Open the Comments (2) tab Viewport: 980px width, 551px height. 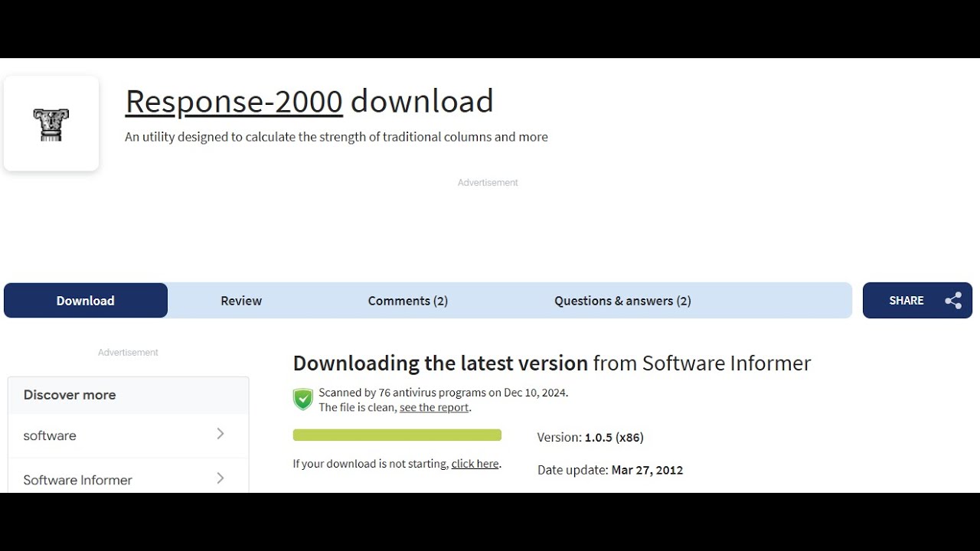click(408, 301)
